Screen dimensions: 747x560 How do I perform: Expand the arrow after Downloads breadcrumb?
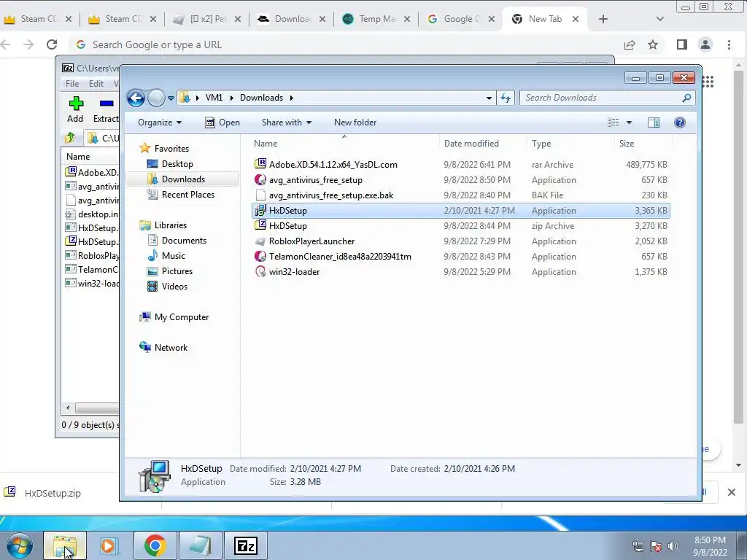[x=291, y=98]
